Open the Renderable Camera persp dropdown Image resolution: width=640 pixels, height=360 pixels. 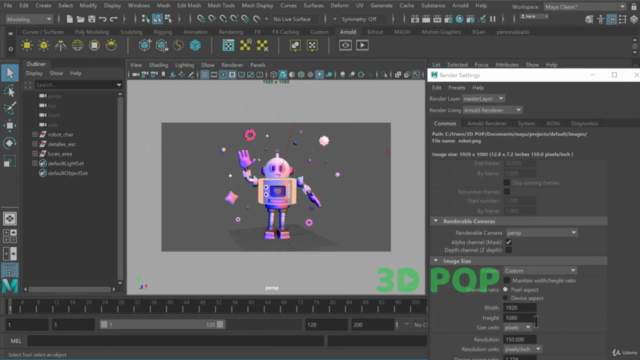[542, 233]
